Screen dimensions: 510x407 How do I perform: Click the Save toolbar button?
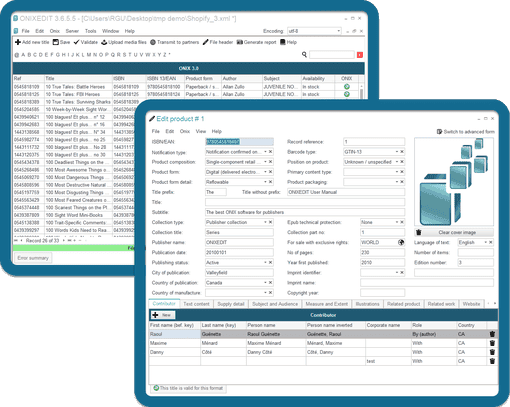pos(62,42)
